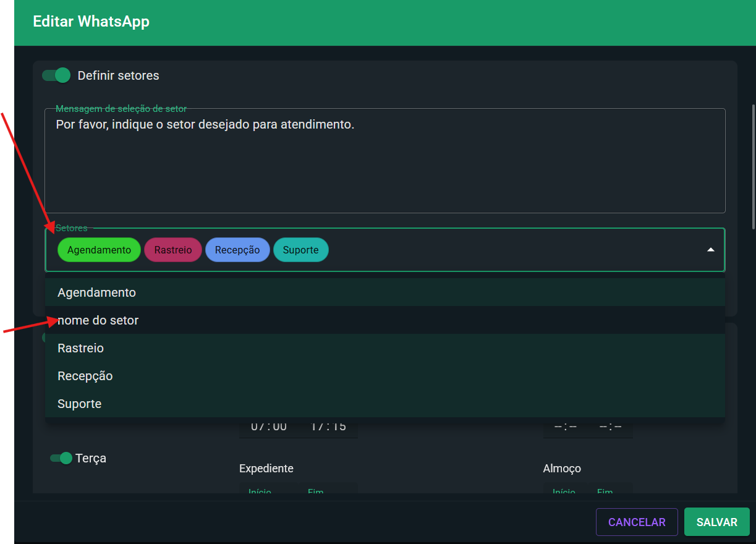The height and width of the screenshot is (544, 756).
Task: Toggle the Definir setores switch
Action: [x=56, y=75]
